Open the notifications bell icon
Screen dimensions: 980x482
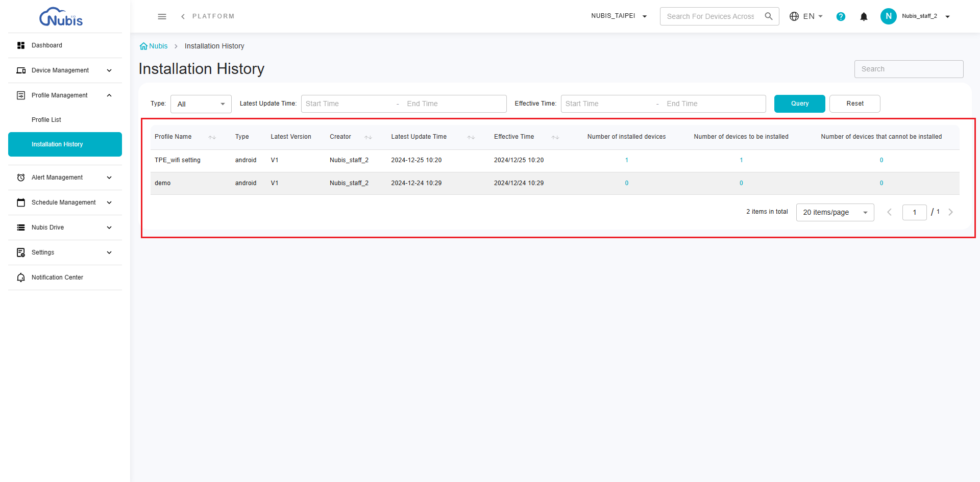click(x=864, y=16)
